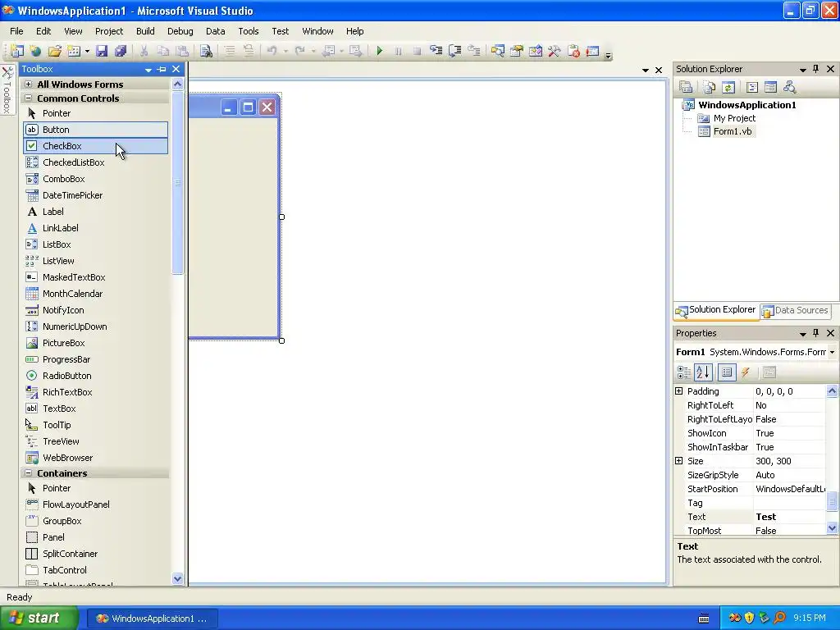Screen dimensions: 840x630
Task: Select Form1.vb in Solution Explorer
Action: (732, 131)
